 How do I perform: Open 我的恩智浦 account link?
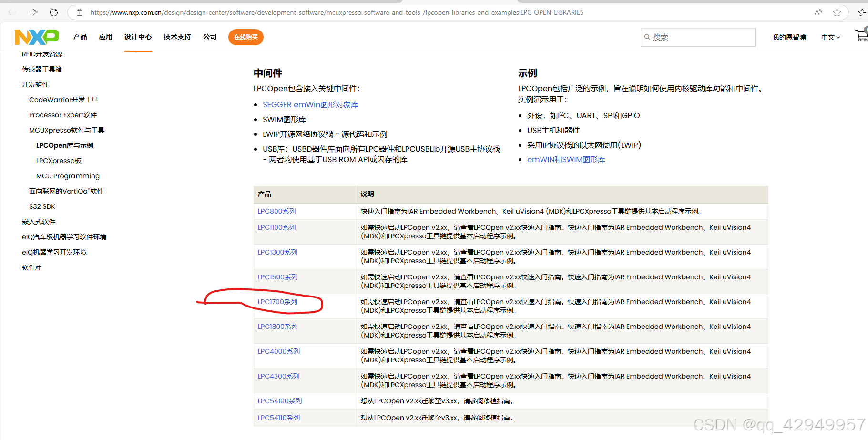789,37
